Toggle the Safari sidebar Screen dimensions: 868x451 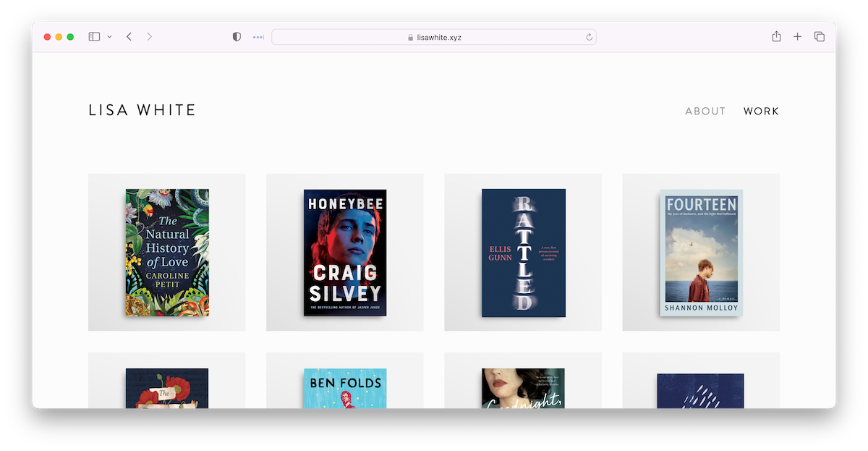(x=94, y=37)
